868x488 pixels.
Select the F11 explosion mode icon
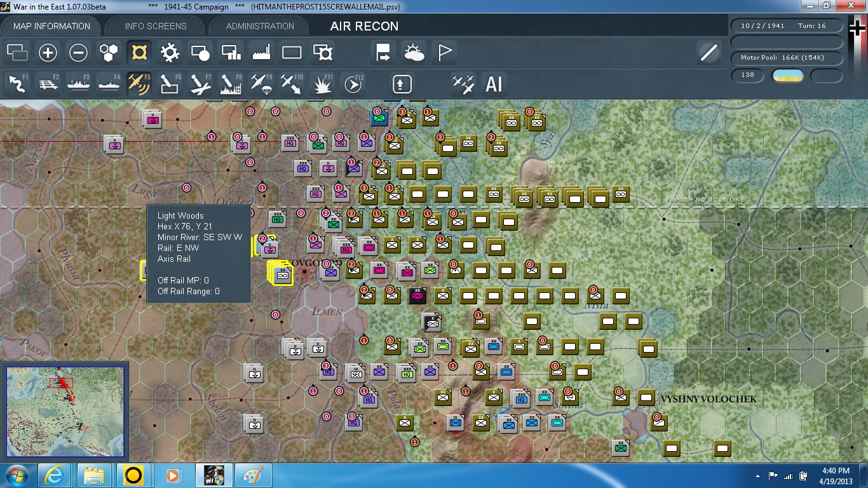(322, 83)
